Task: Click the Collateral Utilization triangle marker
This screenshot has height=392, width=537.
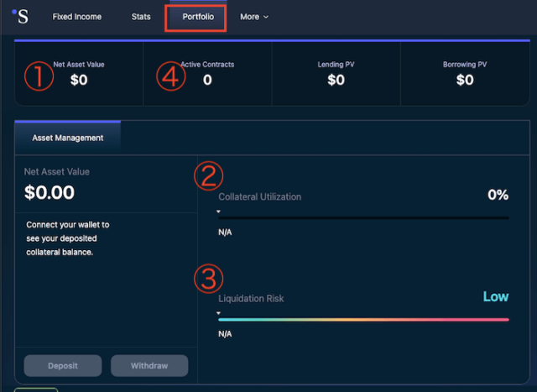Action: [219, 212]
